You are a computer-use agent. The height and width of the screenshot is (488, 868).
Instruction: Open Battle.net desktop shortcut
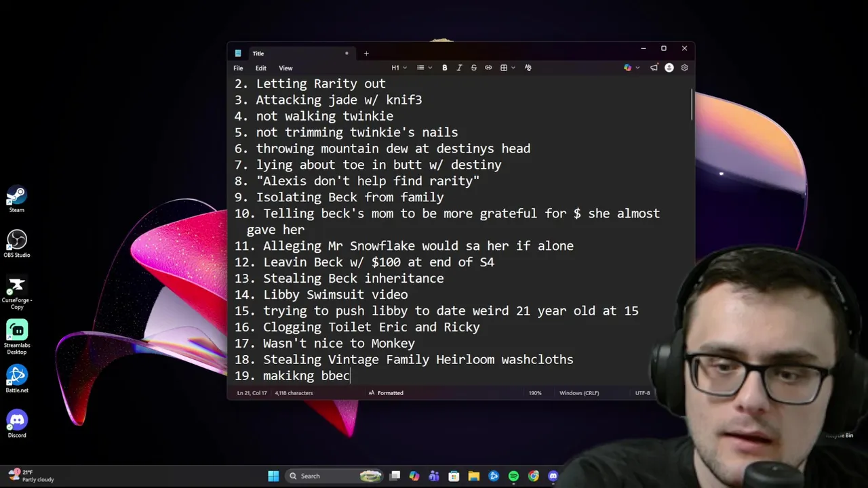coord(17,379)
